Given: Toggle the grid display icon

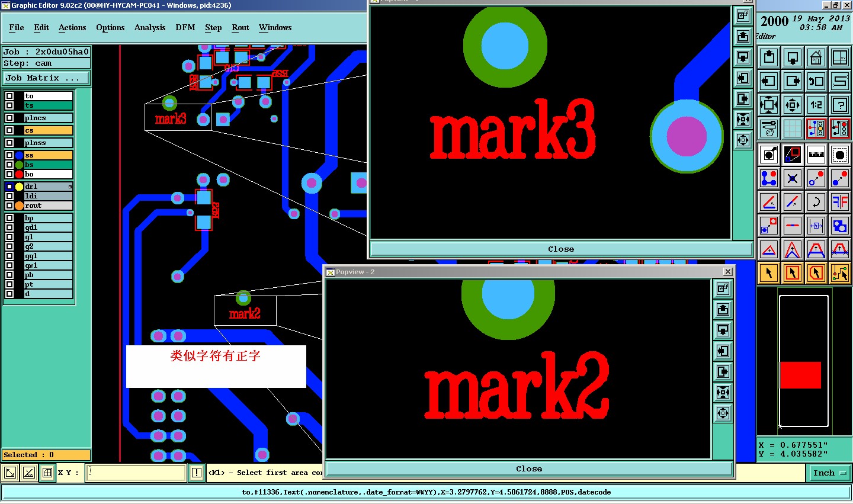Looking at the screenshot, I should point(793,129).
